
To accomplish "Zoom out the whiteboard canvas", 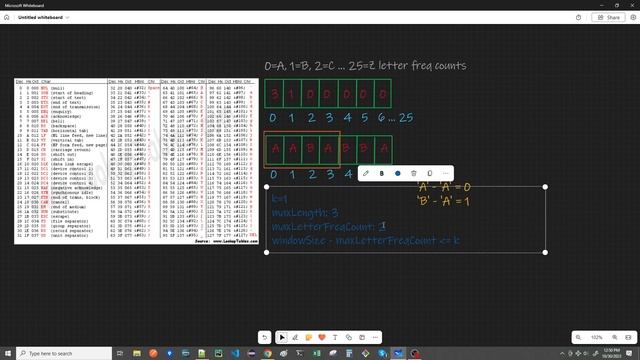I will click(578, 338).
